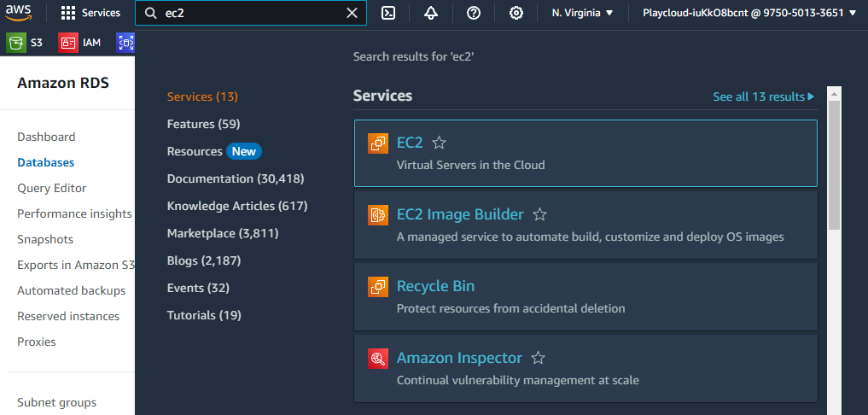Open the settings gear icon
Screen dimensions: 868x415
point(516,13)
